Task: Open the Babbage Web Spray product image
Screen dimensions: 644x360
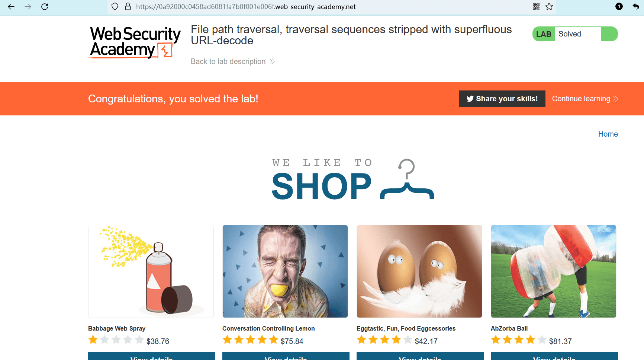Action: pos(151,271)
